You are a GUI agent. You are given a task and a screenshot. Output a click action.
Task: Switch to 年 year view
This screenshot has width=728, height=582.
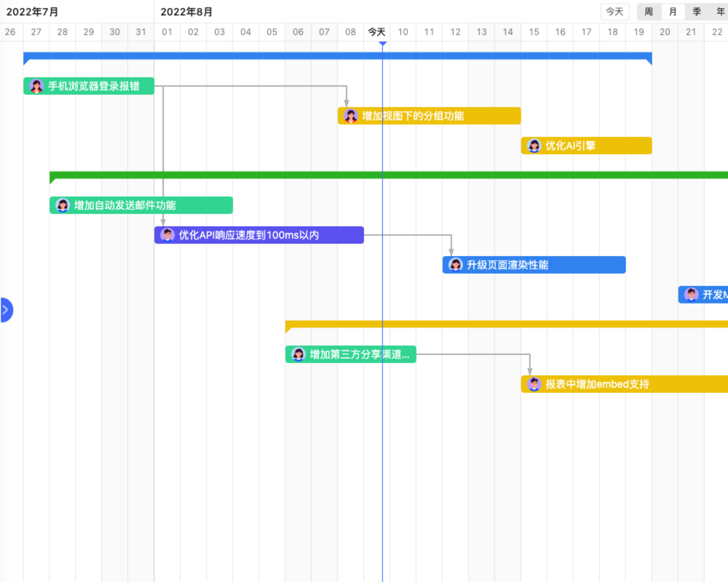(719, 12)
